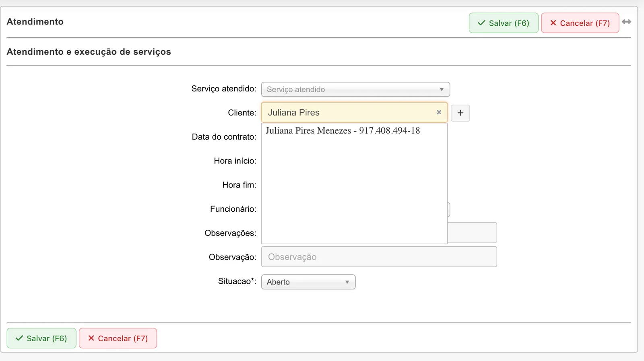Click the bottom Salvar (F6) button
Image resolution: width=644 pixels, height=361 pixels.
tap(41, 338)
